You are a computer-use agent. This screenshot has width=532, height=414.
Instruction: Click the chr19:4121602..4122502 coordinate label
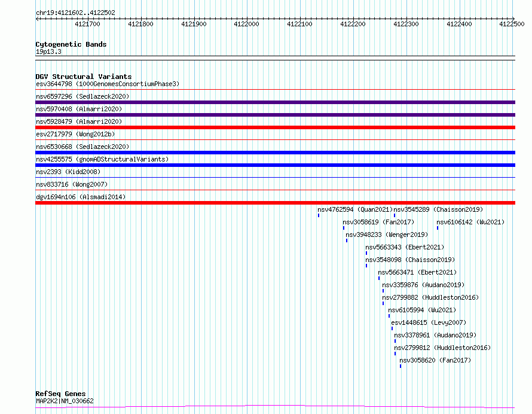(75, 13)
